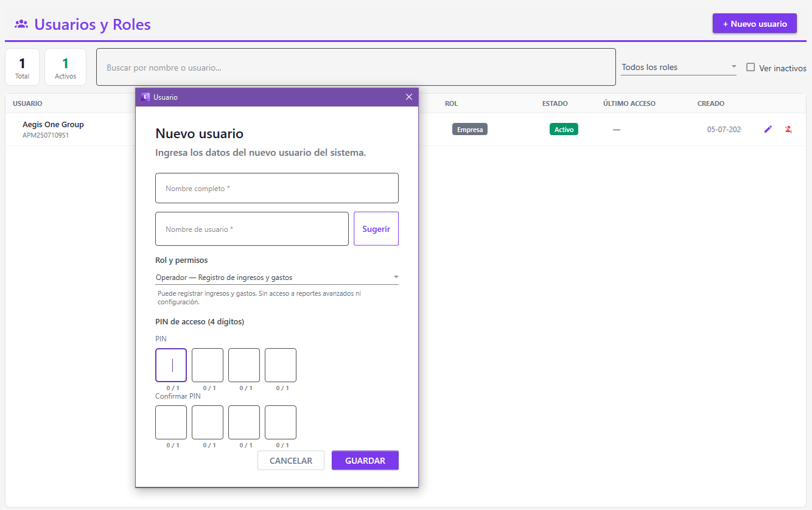Select the second PIN digit box
Viewport: 812px width, 510px height.
[x=208, y=365]
